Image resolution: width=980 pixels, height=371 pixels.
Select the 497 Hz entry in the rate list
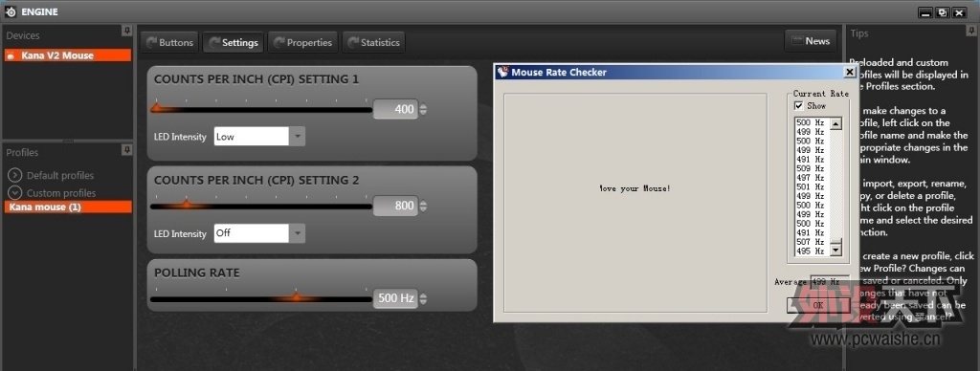click(811, 178)
